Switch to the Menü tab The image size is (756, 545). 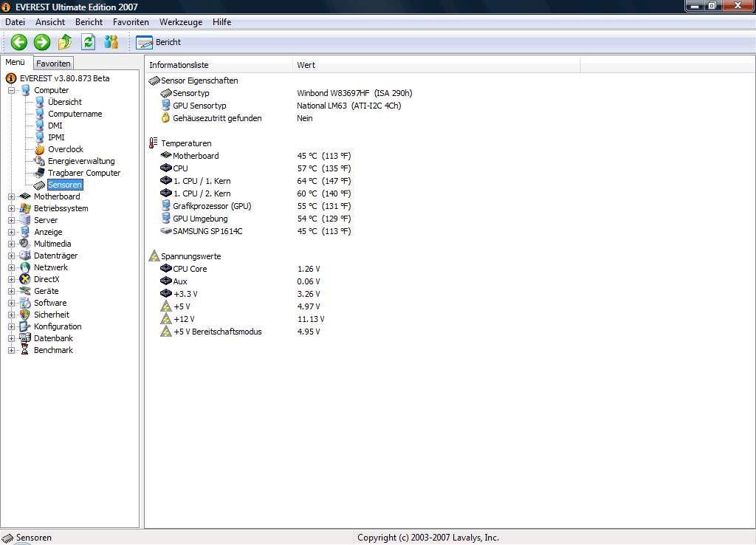coord(15,62)
